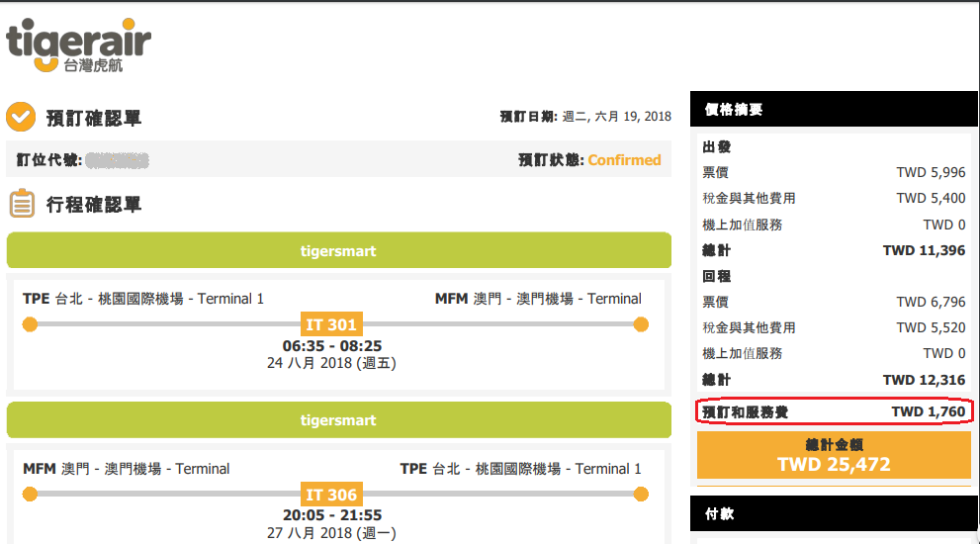
Task: Click the clipboard icon beside 行程確認單
Action: tap(22, 203)
